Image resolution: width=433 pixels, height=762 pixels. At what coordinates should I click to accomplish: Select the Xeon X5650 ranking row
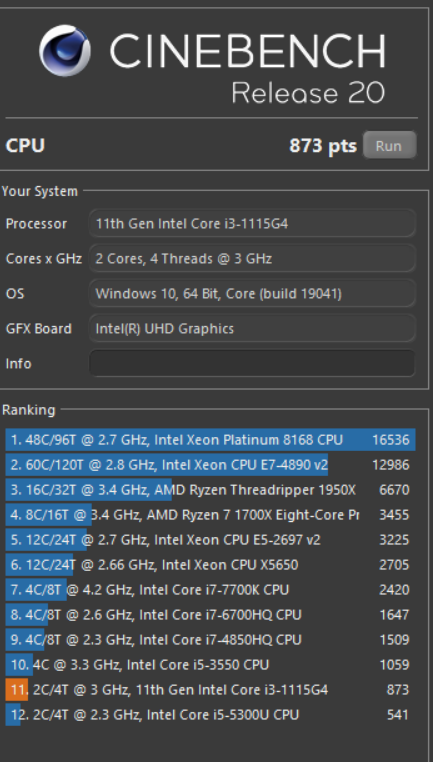210,565
